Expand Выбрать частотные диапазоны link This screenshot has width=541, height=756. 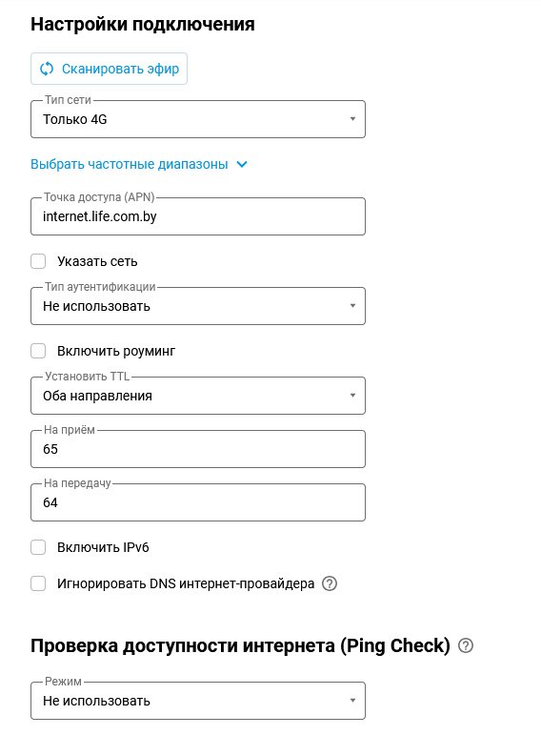click(130, 164)
